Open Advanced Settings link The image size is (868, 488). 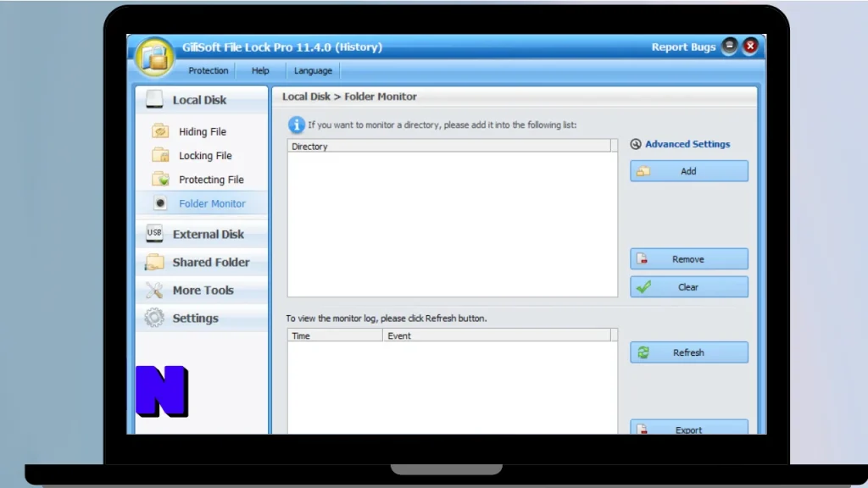(687, 144)
